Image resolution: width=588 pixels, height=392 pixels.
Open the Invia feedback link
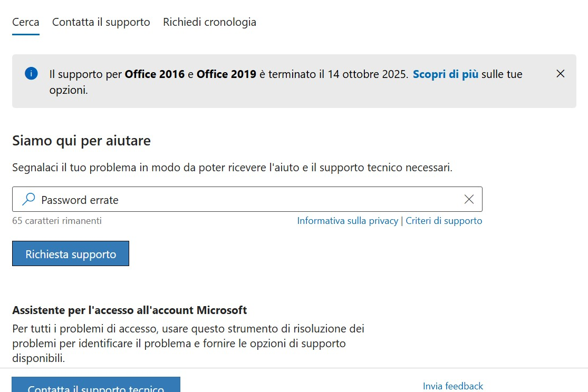click(453, 386)
